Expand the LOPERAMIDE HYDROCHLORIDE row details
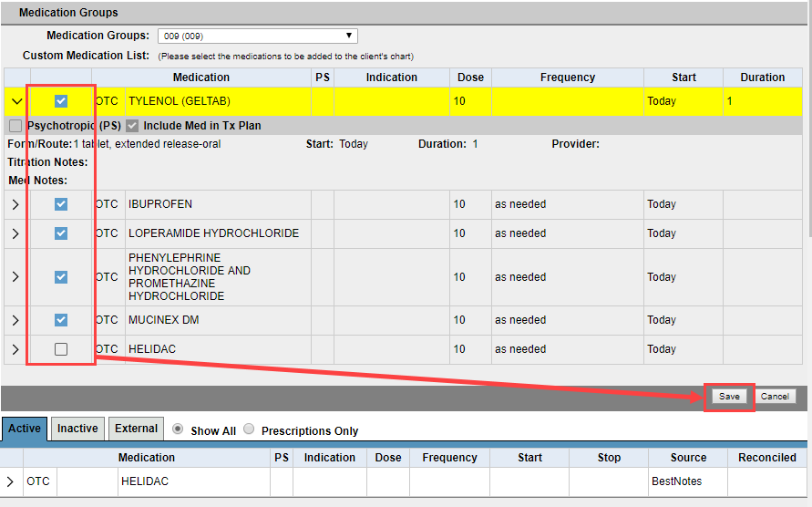 tap(15, 233)
